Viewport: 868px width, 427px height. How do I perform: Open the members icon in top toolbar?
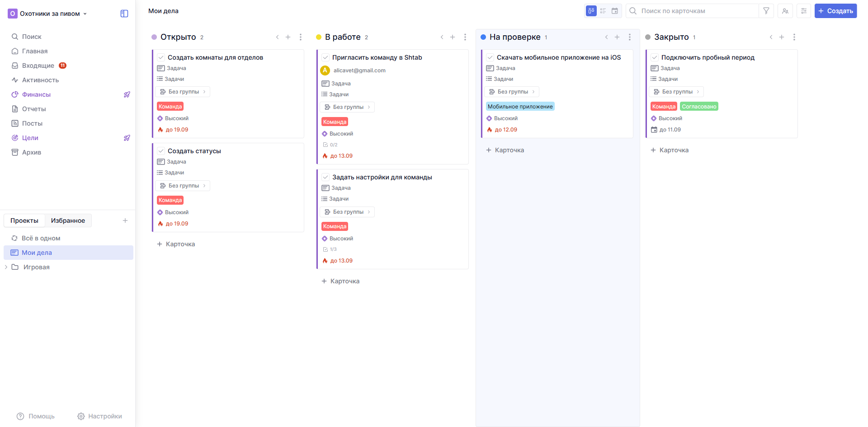(785, 11)
